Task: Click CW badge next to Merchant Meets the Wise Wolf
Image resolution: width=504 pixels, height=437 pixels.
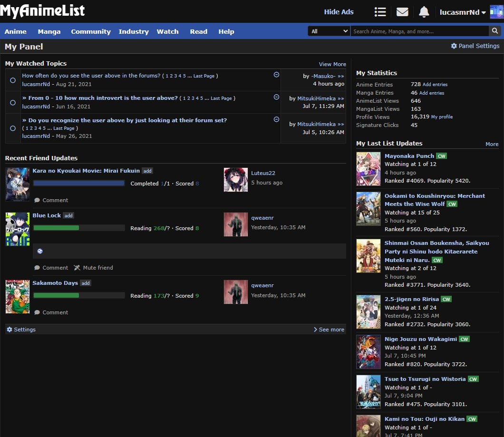Action: (x=452, y=204)
